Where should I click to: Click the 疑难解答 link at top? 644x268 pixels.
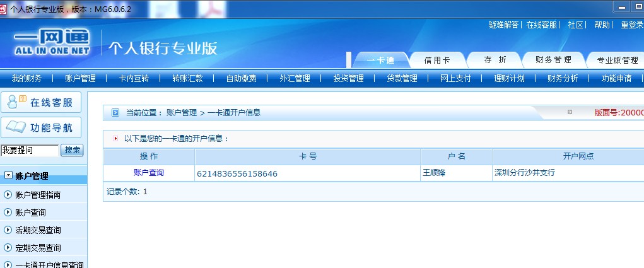[x=503, y=25]
